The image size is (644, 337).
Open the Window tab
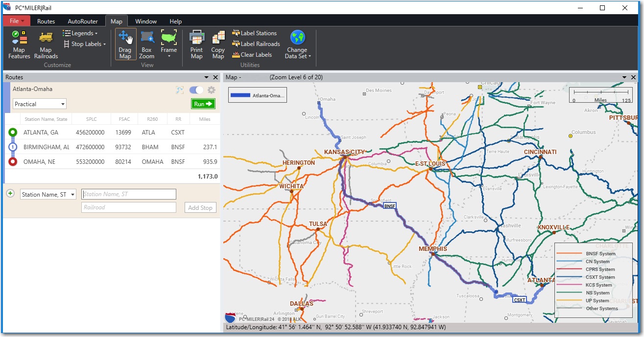click(x=146, y=21)
